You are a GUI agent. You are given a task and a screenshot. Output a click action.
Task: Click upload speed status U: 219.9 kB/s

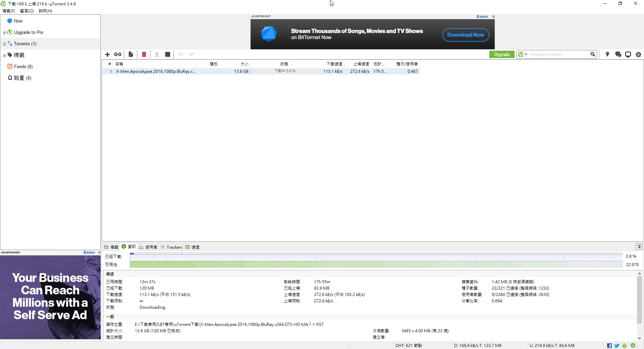[x=552, y=345]
